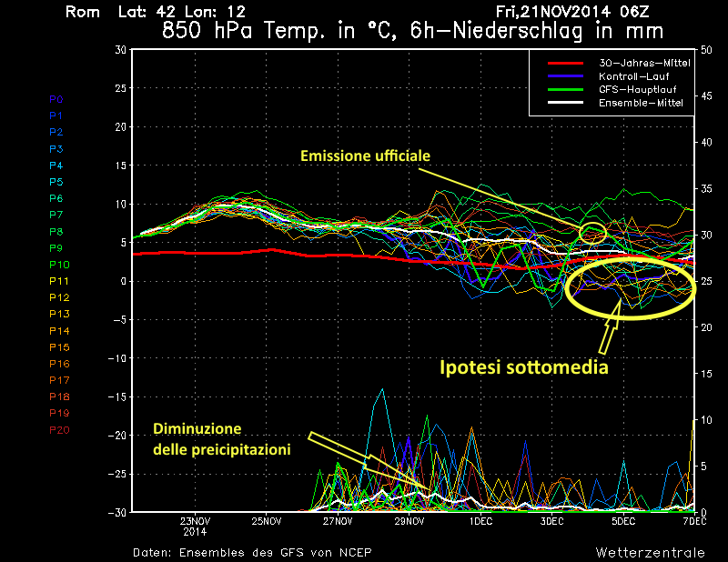Click the year '2014' below the date axis

click(x=195, y=532)
